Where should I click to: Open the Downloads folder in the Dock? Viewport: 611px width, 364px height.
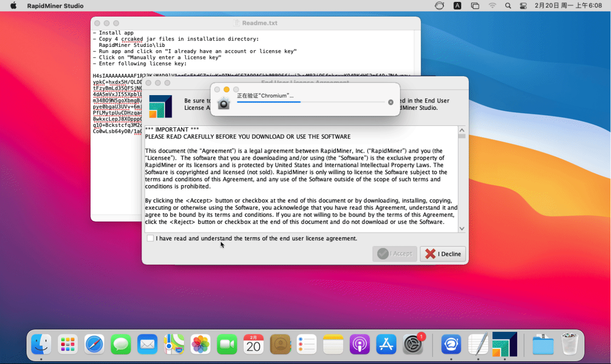pyautogui.click(x=543, y=344)
